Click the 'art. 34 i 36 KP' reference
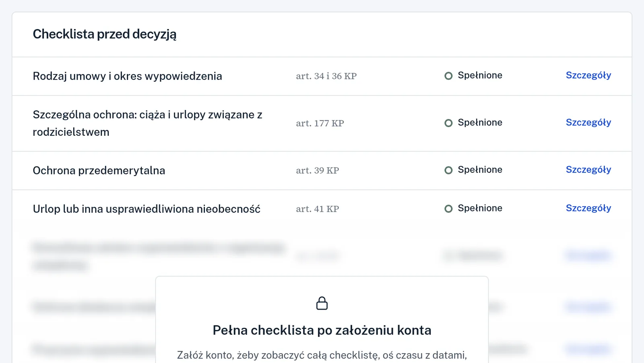Image resolution: width=644 pixels, height=363 pixels. 326,76
